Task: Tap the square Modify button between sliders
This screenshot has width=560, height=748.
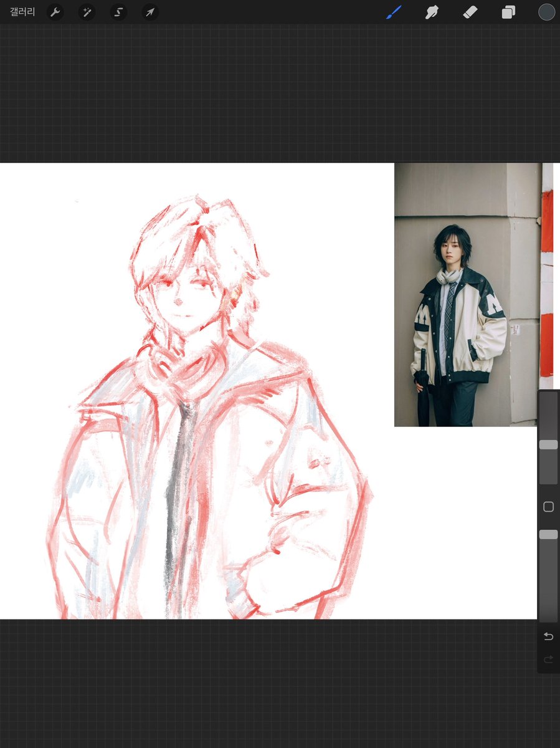Action: coord(548,507)
